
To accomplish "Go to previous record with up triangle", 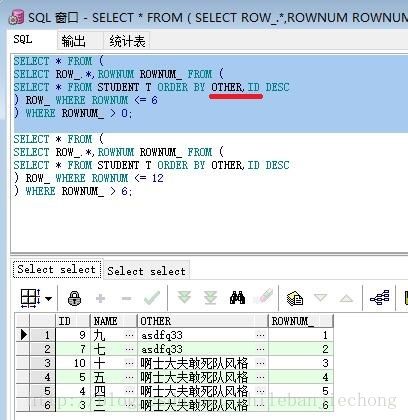I will click(346, 298).
